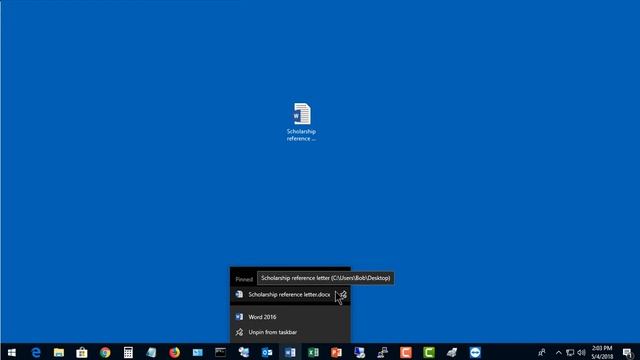This screenshot has width=640, height=360.
Task: Open the orange Camtasia taskbar icon
Action: [406, 352]
